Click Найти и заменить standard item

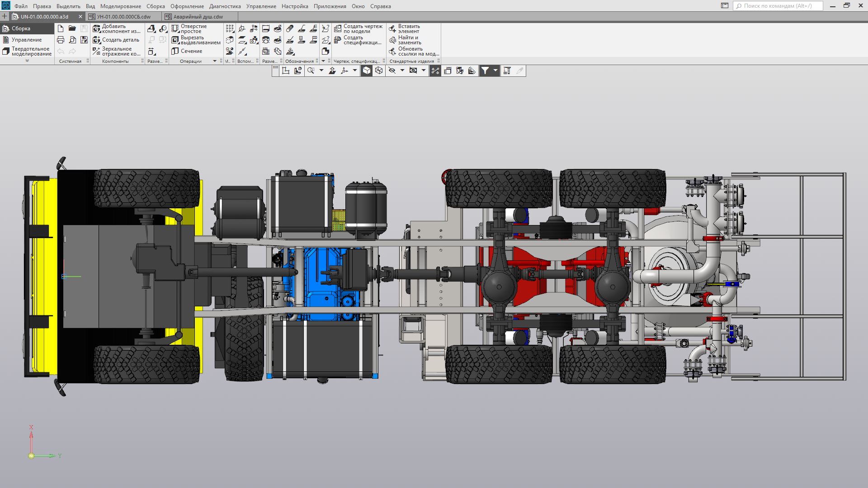[x=392, y=40]
